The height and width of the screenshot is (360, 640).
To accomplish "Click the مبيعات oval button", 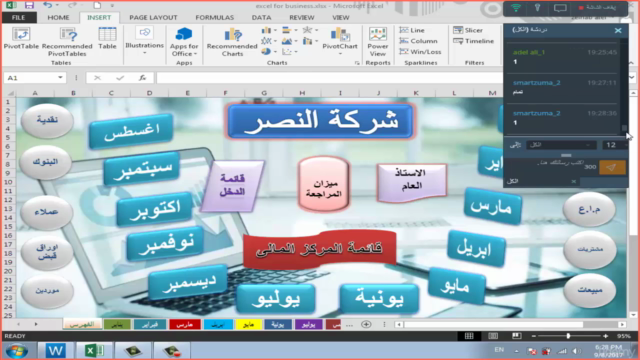I will click(x=589, y=290).
